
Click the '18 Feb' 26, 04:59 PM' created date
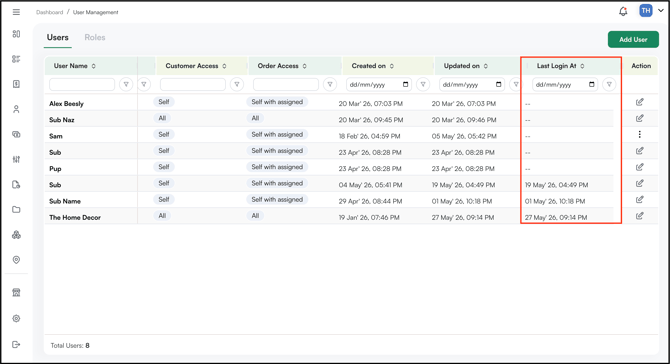(370, 136)
